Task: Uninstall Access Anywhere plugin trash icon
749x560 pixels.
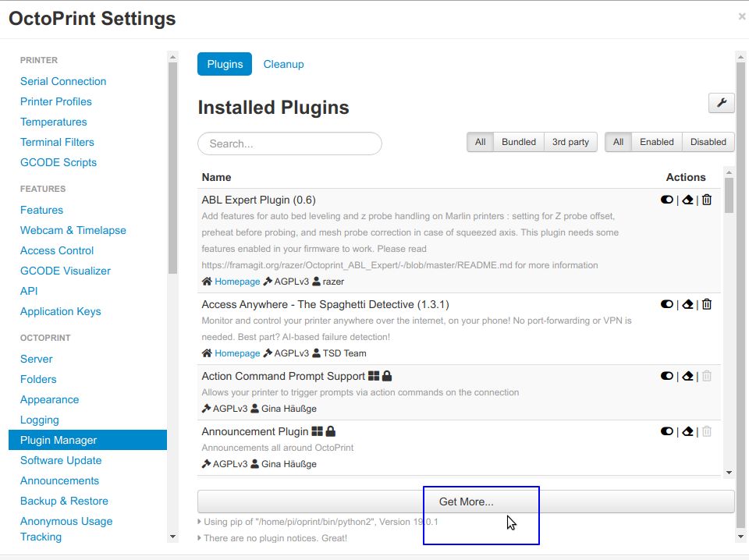Action: click(707, 304)
